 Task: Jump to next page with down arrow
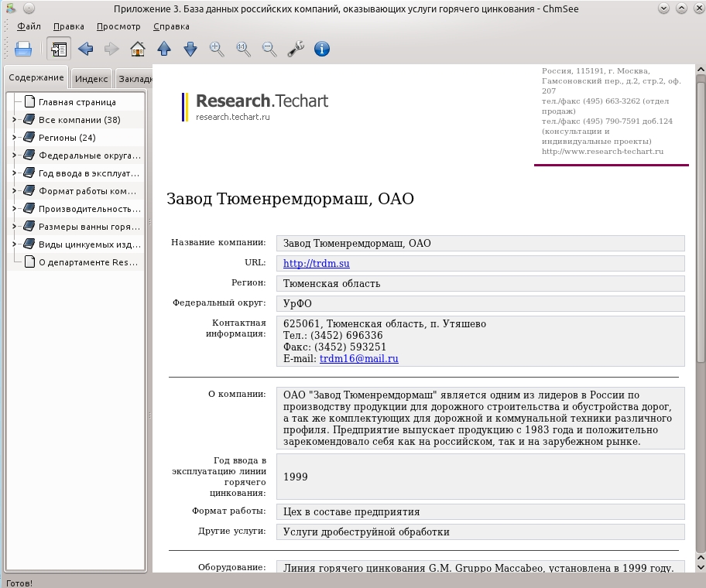(190, 49)
